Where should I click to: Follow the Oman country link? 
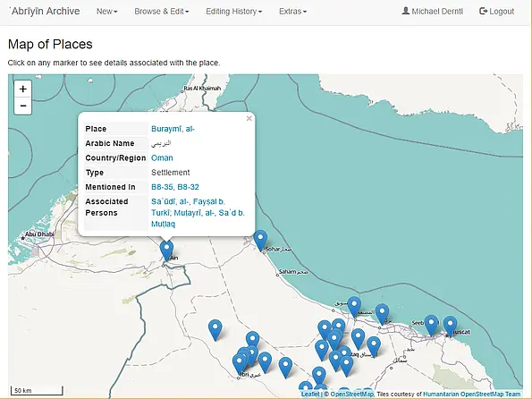click(162, 158)
